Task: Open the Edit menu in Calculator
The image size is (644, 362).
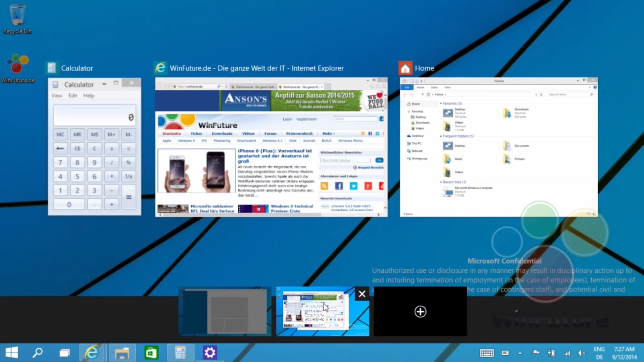Action: click(73, 96)
